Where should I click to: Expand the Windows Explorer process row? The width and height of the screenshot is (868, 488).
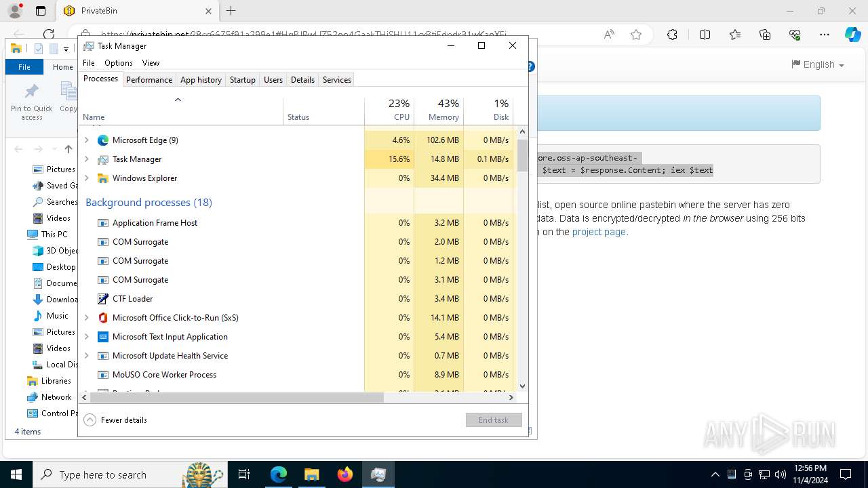pyautogui.click(x=86, y=178)
